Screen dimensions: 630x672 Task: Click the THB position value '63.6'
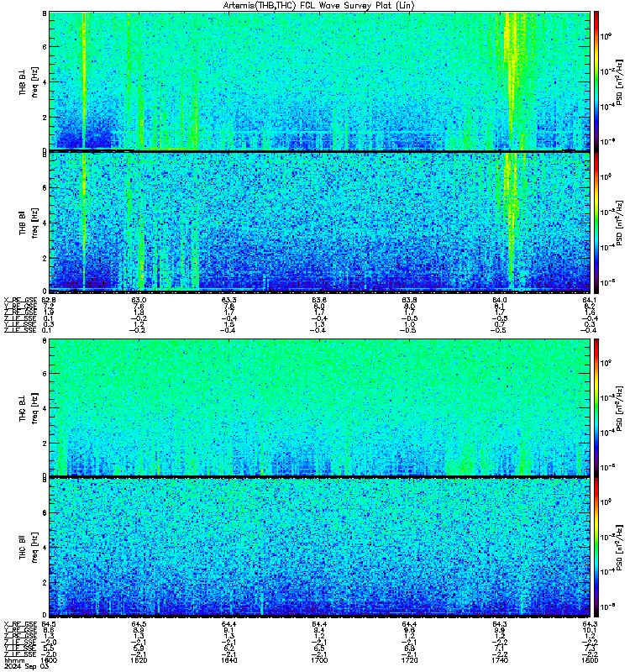(319, 300)
